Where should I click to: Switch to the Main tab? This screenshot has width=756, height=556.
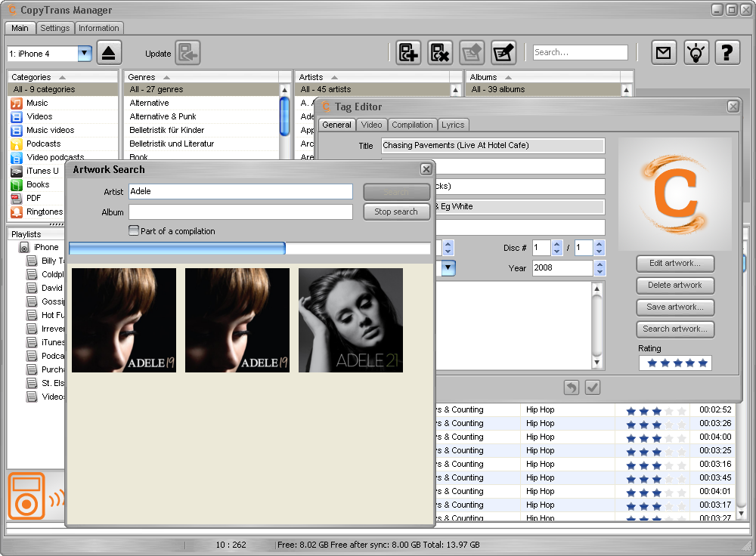(x=20, y=28)
